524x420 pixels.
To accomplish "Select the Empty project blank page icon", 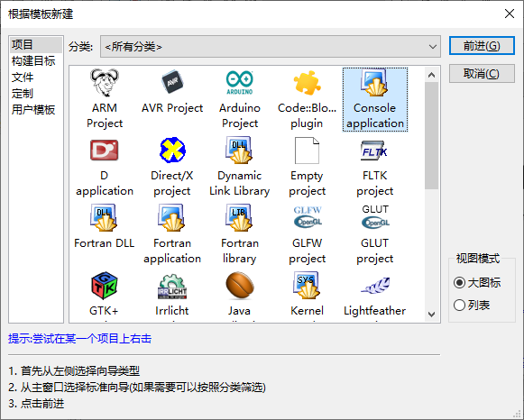I will click(x=307, y=151).
